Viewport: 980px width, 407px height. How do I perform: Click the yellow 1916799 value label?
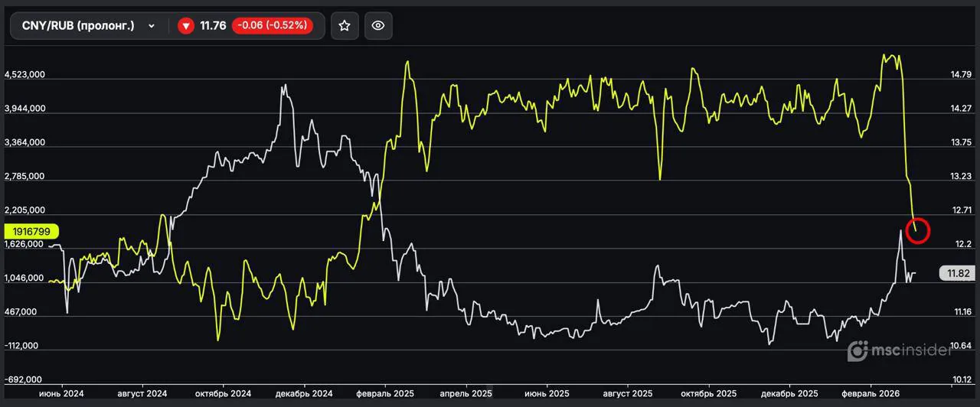(31, 230)
